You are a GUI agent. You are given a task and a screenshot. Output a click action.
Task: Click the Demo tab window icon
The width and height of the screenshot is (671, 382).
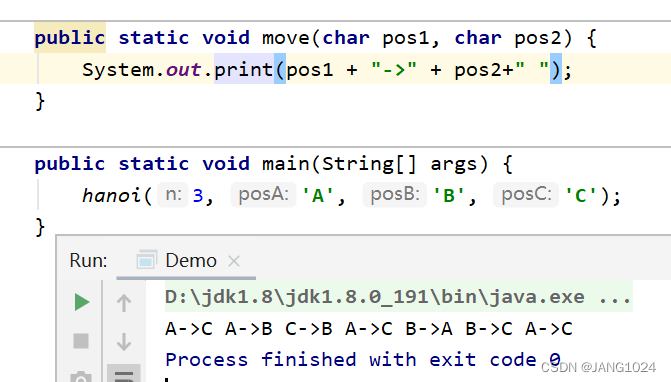146,259
